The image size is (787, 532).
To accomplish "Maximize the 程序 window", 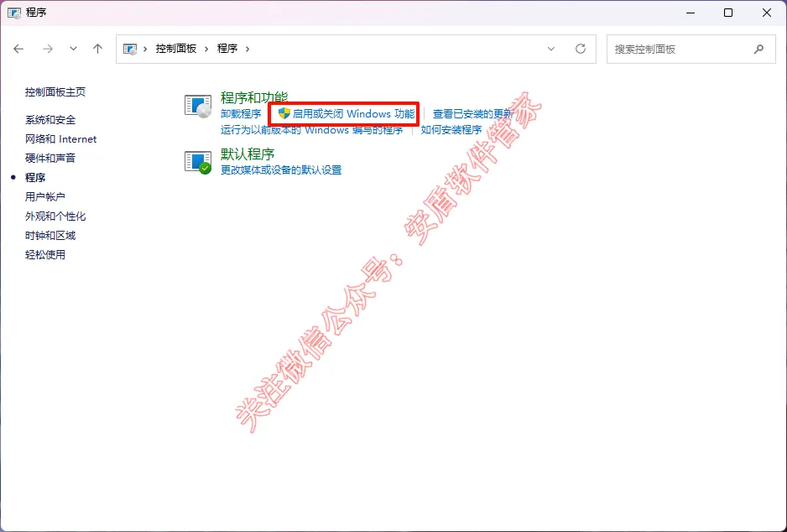I will pyautogui.click(x=728, y=13).
